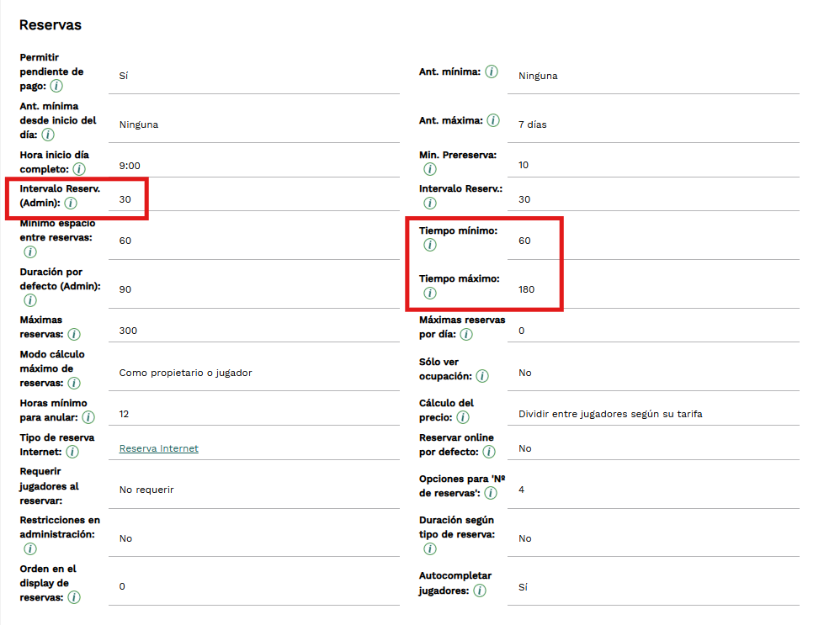Click info icon under Tiempo mínimo
The image size is (840, 625).
click(430, 245)
